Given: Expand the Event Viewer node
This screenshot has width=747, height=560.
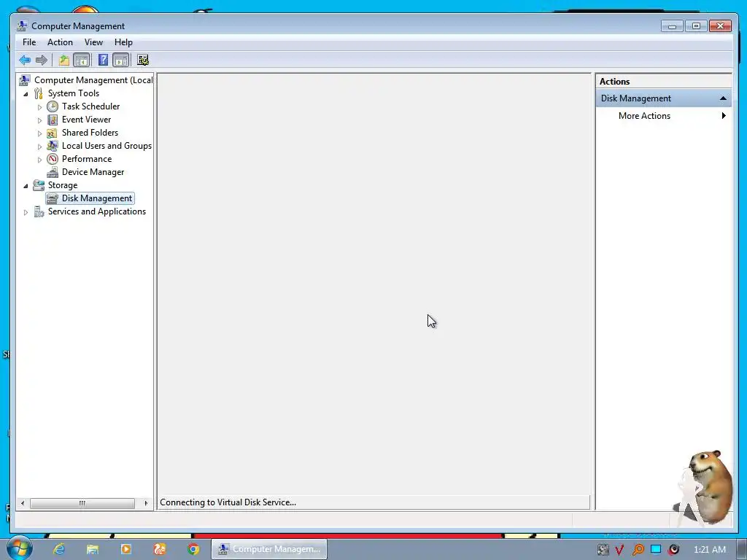Looking at the screenshot, I should [39, 120].
